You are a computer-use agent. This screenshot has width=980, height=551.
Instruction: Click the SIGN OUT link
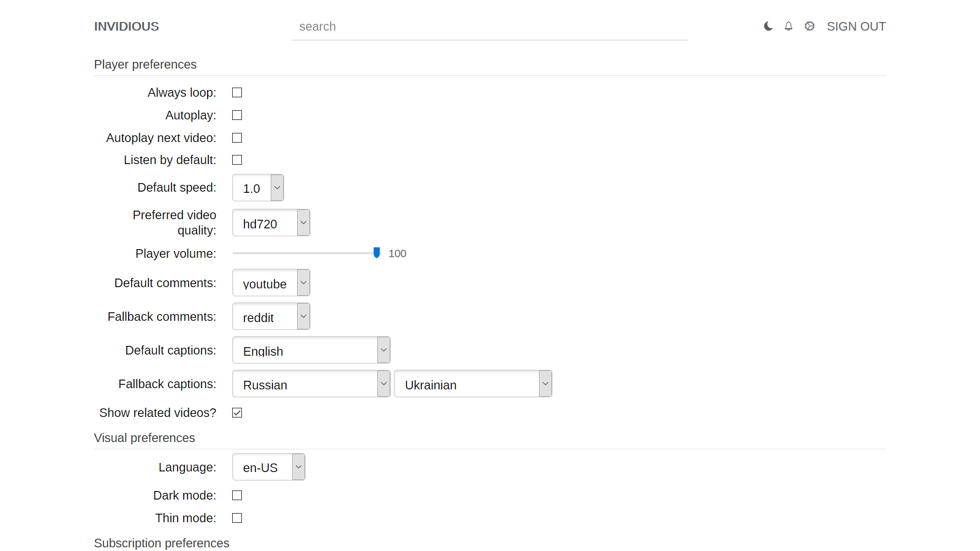[856, 26]
